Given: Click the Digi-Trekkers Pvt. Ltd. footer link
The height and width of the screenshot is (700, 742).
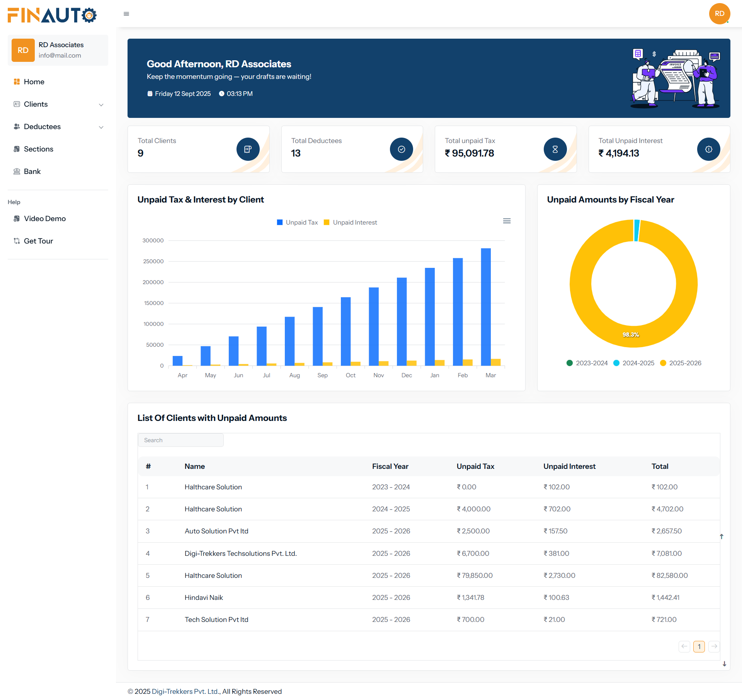Looking at the screenshot, I should (185, 691).
